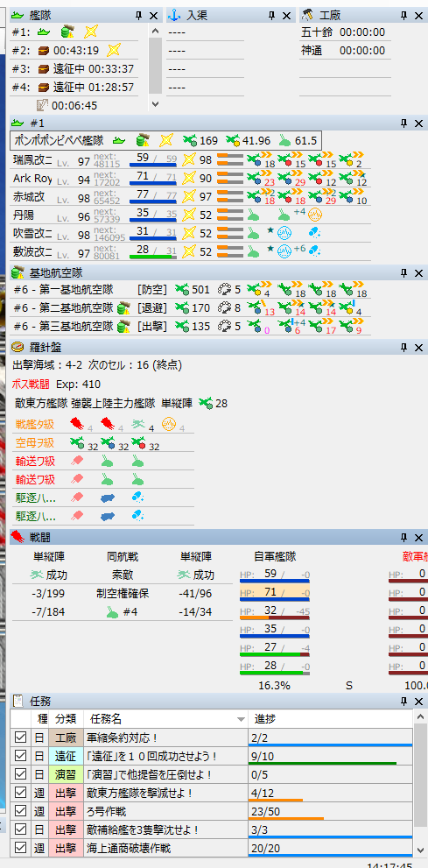The height and width of the screenshot is (868, 428).
Task: Click the 空母ヲ級 enemy name
Action: [35, 443]
